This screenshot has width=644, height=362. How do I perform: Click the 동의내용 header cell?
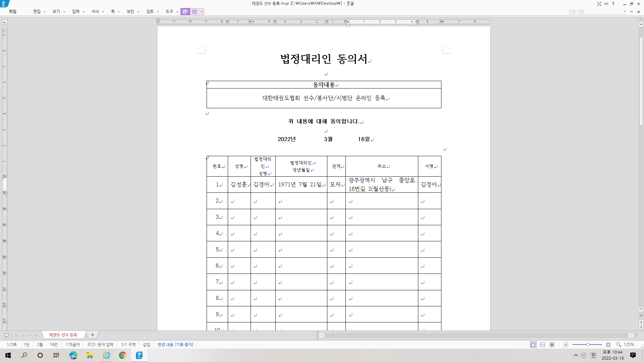(324, 85)
